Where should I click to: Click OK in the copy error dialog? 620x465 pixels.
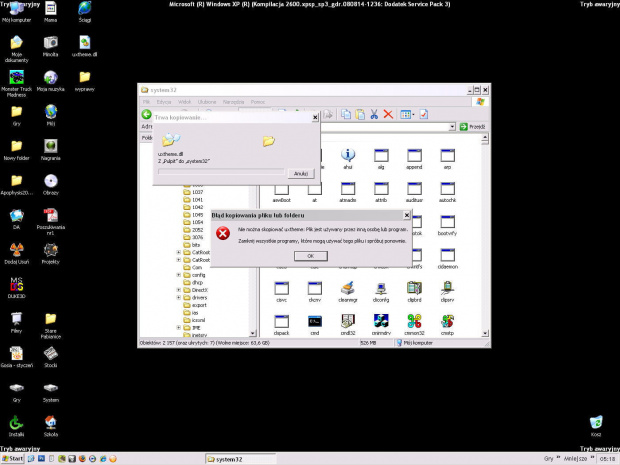pos(310,256)
